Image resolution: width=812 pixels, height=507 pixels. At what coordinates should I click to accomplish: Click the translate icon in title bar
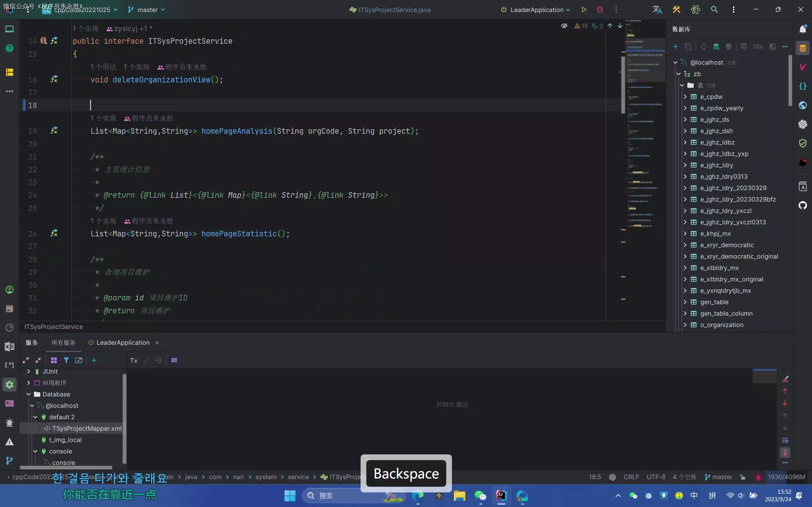[657, 10]
